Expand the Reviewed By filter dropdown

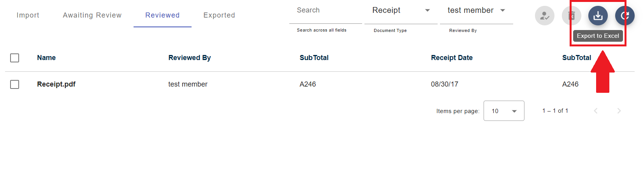[476, 11]
